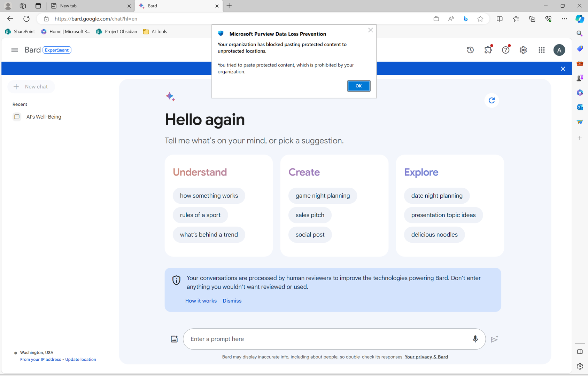Screen dimensions: 588x376
Task: Dismiss the blue banner
Action: click(x=563, y=69)
